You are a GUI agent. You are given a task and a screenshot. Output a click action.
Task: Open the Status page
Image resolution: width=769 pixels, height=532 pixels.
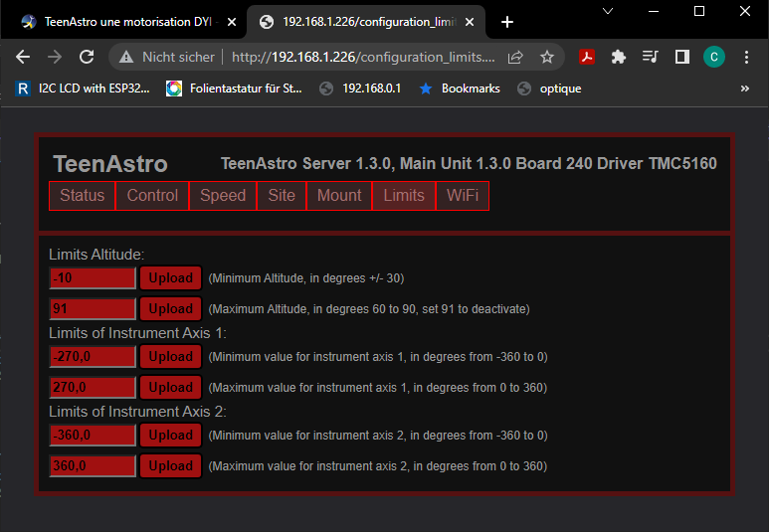(x=82, y=196)
